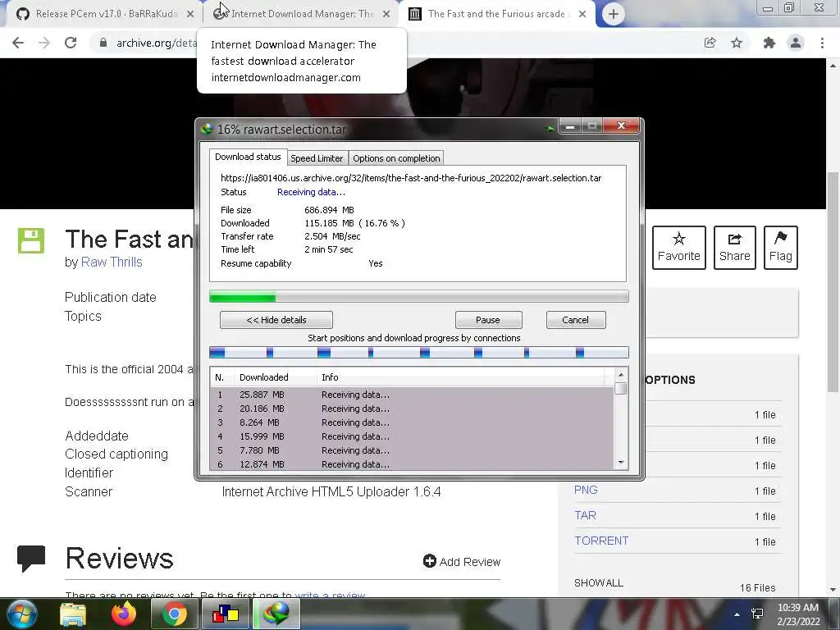Favorite this archive item
The image size is (840, 630).
point(678,248)
